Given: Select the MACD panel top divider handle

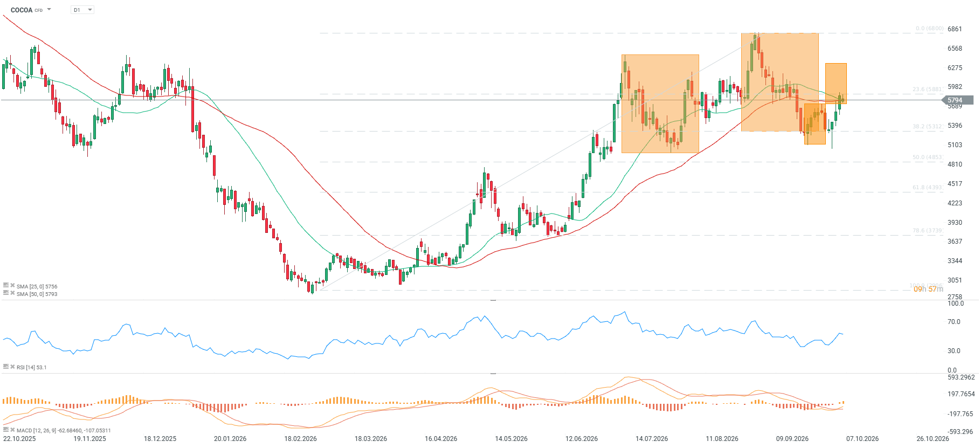Looking at the screenshot, I should click(493, 373).
